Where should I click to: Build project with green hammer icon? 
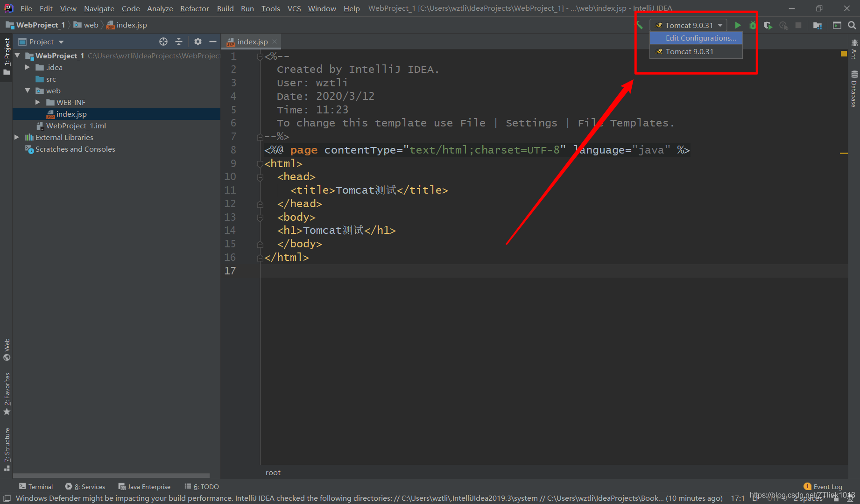640,25
